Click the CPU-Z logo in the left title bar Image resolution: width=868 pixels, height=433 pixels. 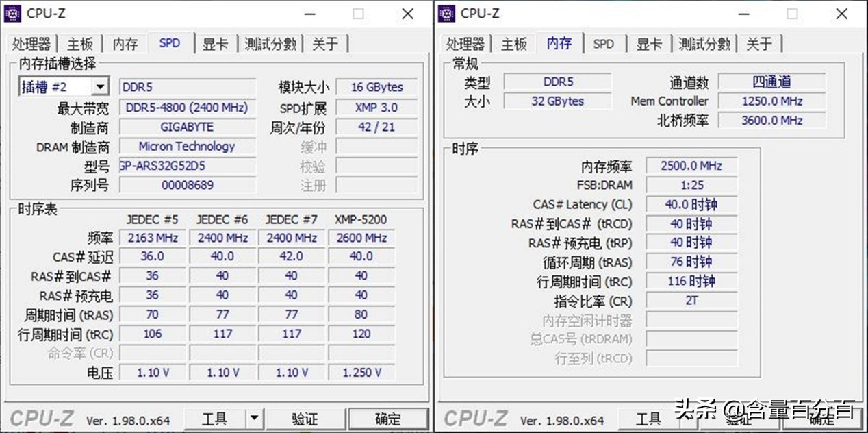pos(14,13)
